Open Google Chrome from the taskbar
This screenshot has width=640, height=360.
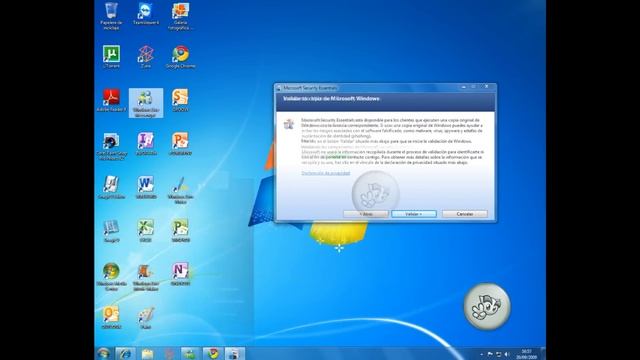coord(212,353)
